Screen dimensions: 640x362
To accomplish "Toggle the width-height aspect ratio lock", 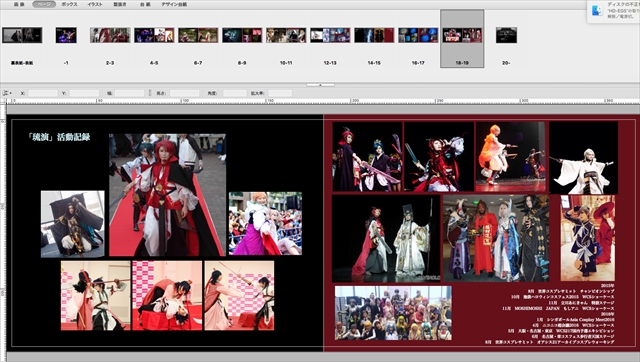I will tap(150, 93).
